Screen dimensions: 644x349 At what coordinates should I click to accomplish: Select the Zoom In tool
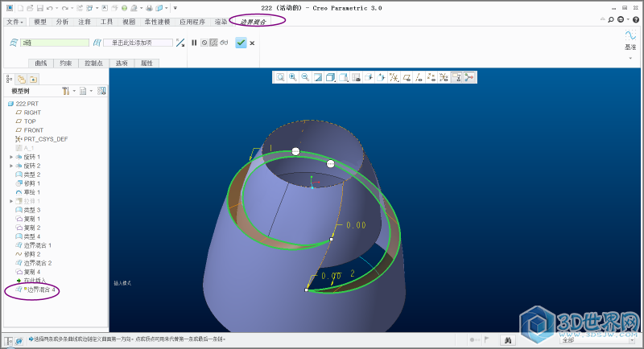[x=293, y=77]
